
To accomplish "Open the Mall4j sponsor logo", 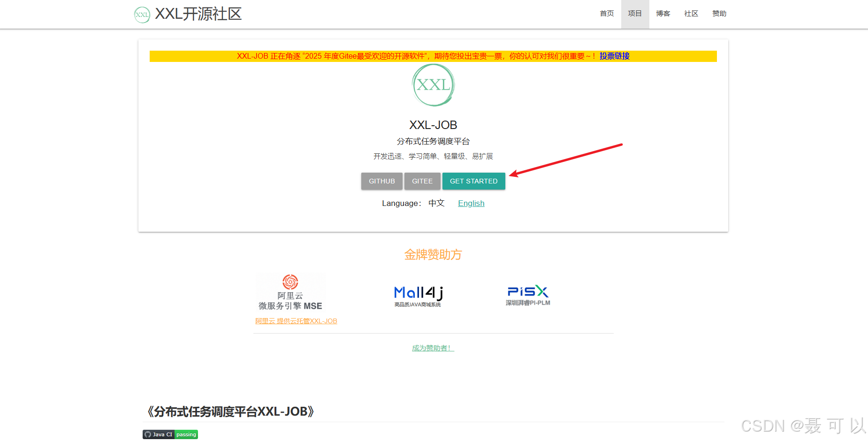I will (418, 296).
